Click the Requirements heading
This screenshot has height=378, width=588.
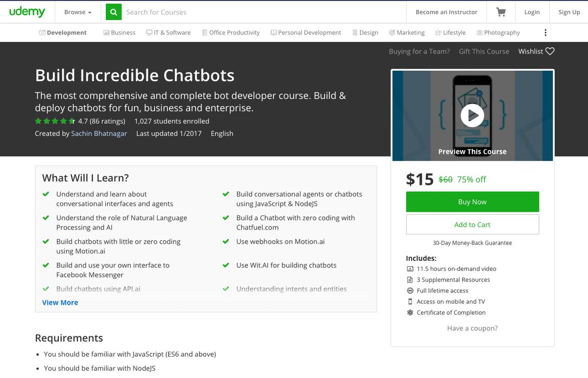[x=69, y=338]
